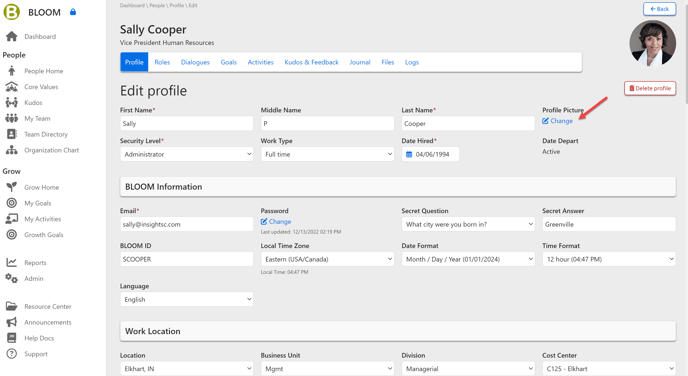Click People in the breadcrumb

[x=157, y=5]
